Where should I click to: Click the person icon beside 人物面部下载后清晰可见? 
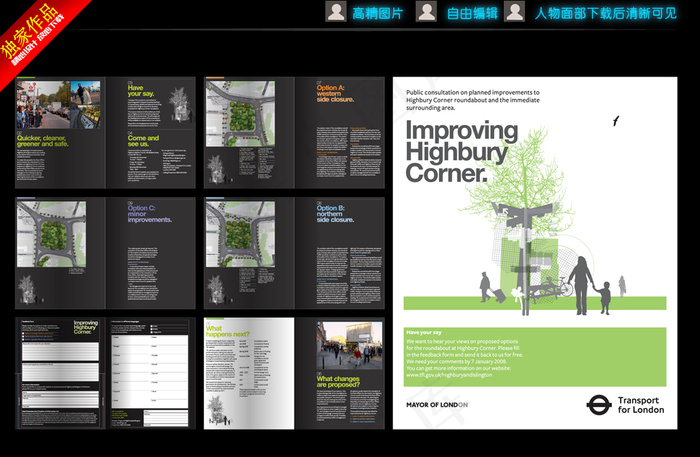[x=514, y=12]
